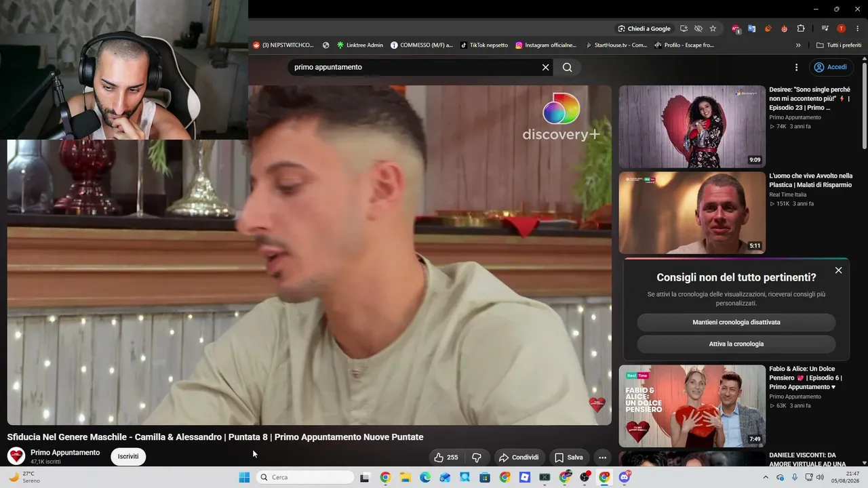Clear the YouTube search field text
This screenshot has width=868, height=488.
[545, 67]
